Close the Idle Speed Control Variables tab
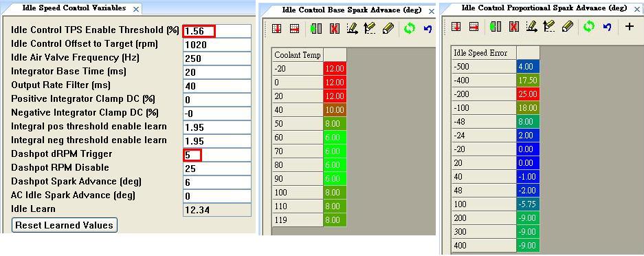 [136, 10]
